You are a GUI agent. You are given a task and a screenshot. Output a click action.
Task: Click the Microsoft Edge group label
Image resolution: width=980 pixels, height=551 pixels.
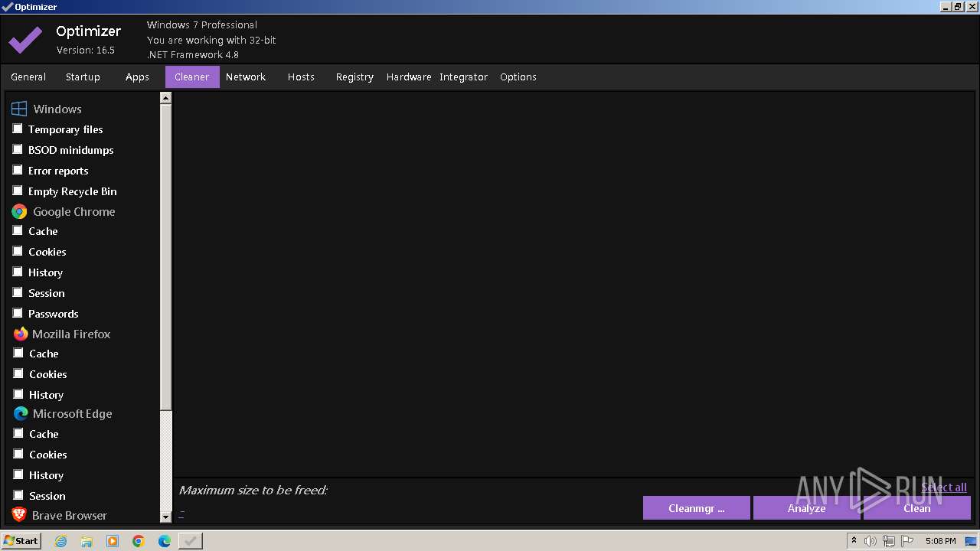(x=73, y=414)
